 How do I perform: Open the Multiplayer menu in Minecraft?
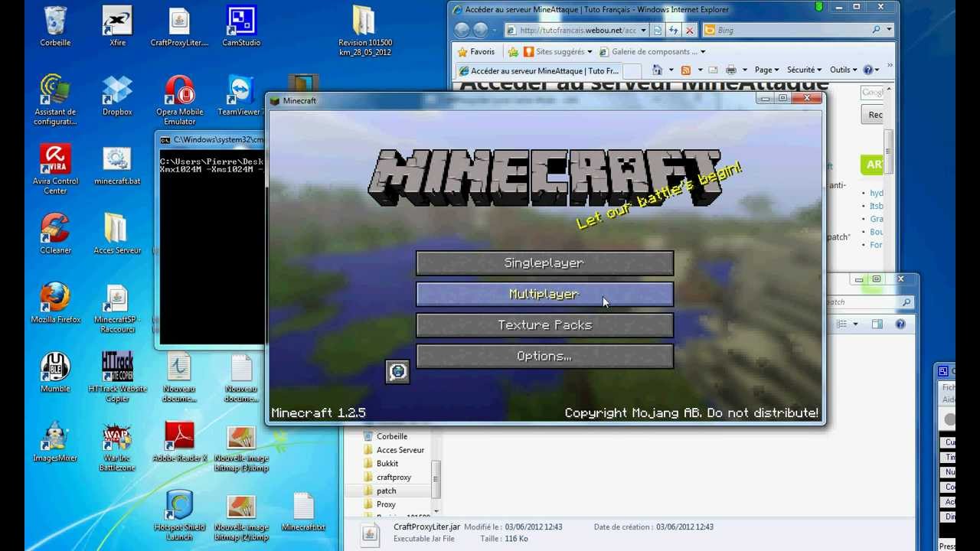coord(544,294)
